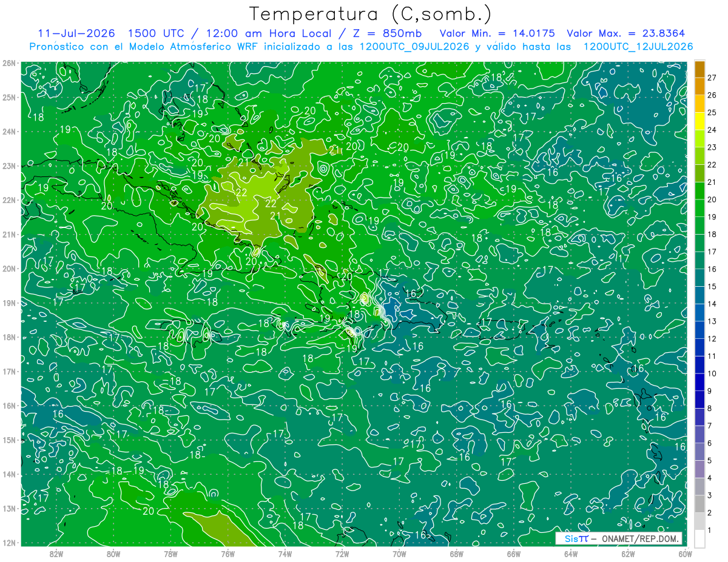Click the '12N' latitude axis label
This screenshot has height=562, width=728.
coord(8,543)
